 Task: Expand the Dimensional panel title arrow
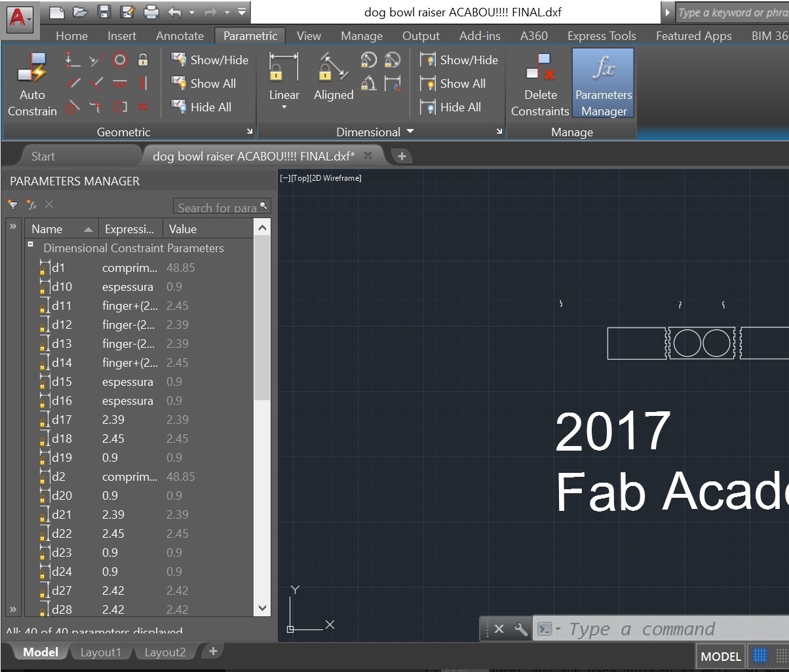pyautogui.click(x=410, y=132)
